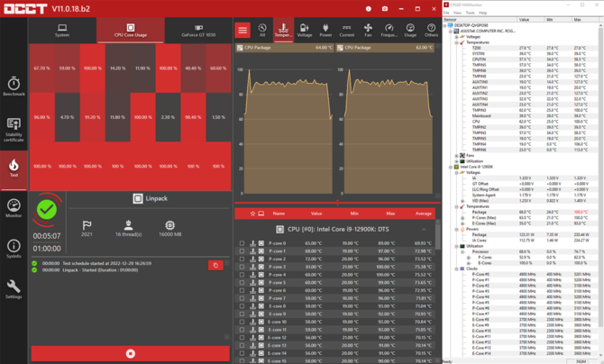Viewport: 604px width, 364px height.
Task: Click the red hamburger menu button
Action: pos(243,30)
